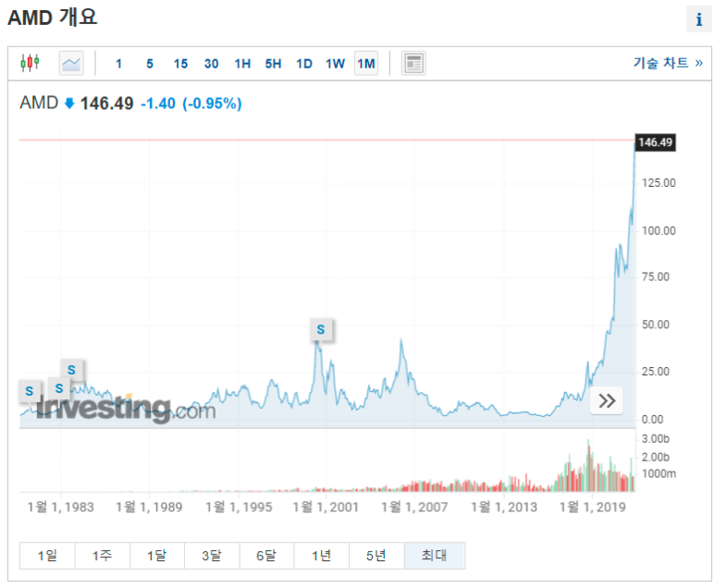The height and width of the screenshot is (588, 715).
Task: Click the 1월 1, 2001 axis label
Action: pyautogui.click(x=325, y=507)
